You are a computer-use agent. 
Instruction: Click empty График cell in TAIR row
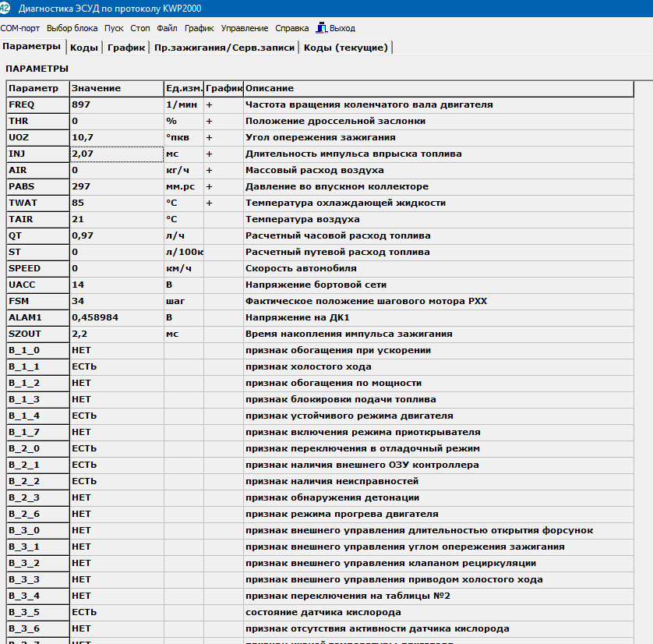(224, 220)
